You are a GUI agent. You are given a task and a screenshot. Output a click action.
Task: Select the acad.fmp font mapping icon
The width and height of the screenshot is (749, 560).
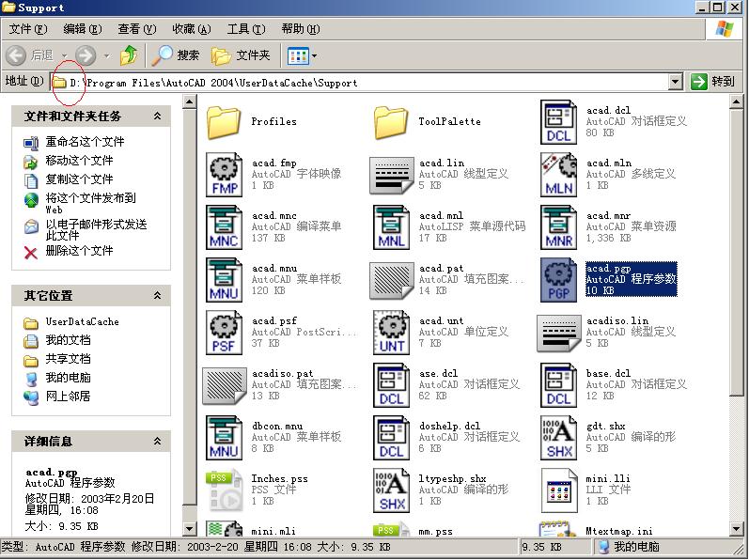click(x=224, y=175)
